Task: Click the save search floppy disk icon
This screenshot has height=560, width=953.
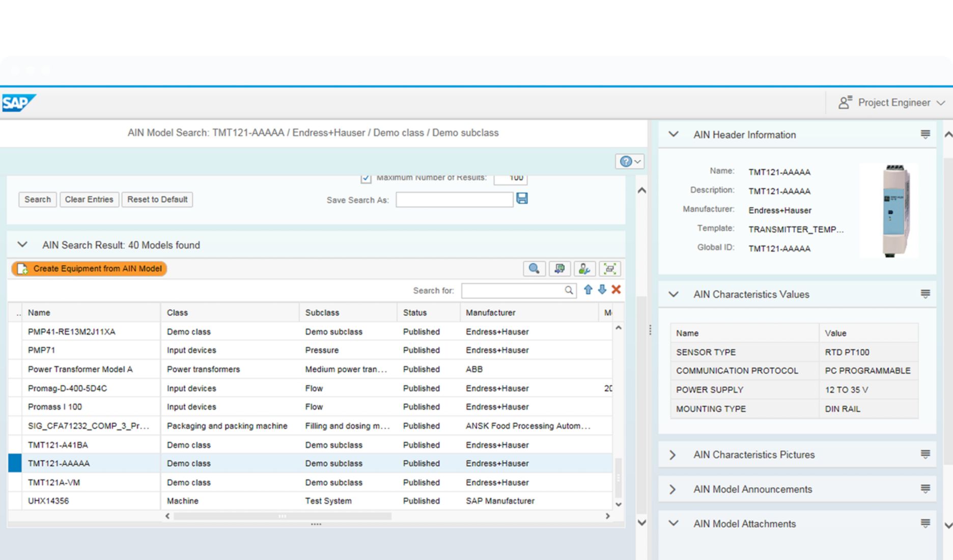Action: click(522, 199)
